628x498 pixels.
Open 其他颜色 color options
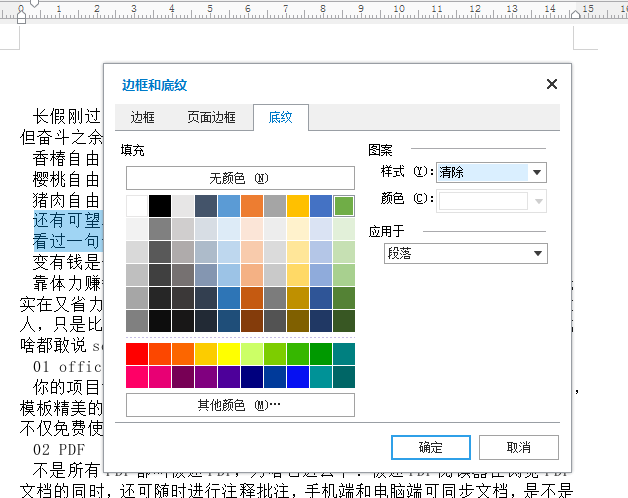pyautogui.click(x=240, y=405)
